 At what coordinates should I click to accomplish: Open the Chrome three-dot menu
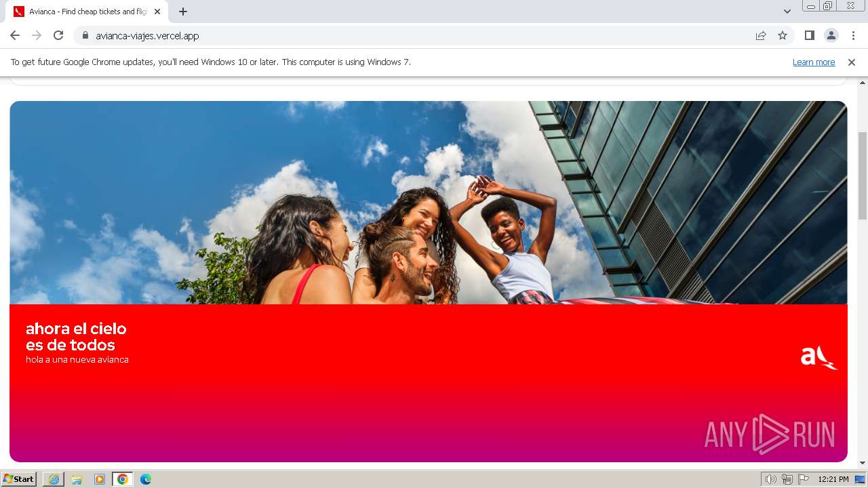(x=853, y=35)
